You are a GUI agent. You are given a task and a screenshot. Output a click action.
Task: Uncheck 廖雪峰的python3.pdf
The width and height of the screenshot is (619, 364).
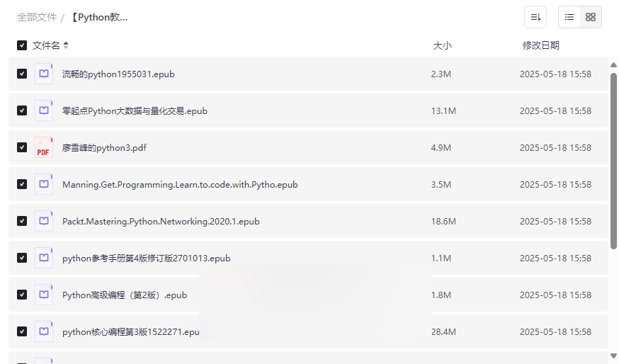pos(22,147)
